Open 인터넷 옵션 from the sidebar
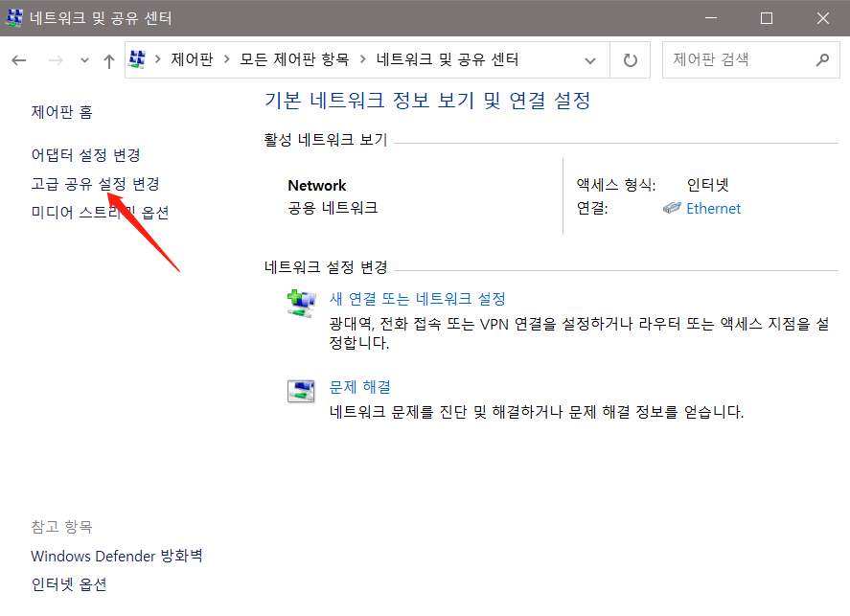850x616 pixels. tap(67, 586)
